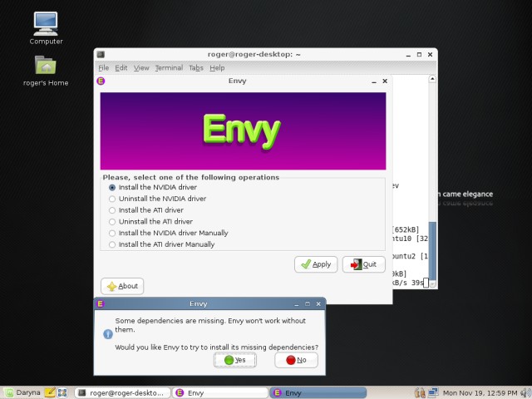
Task: Open the Terminal menu
Action: [169, 68]
